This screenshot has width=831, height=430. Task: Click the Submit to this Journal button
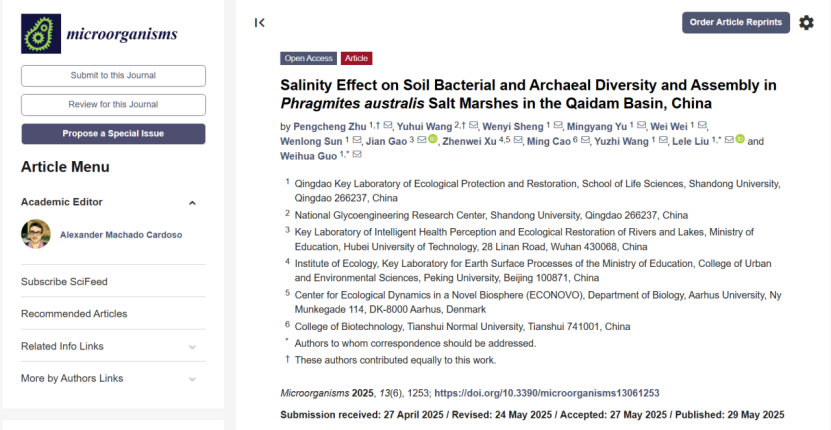(x=113, y=76)
